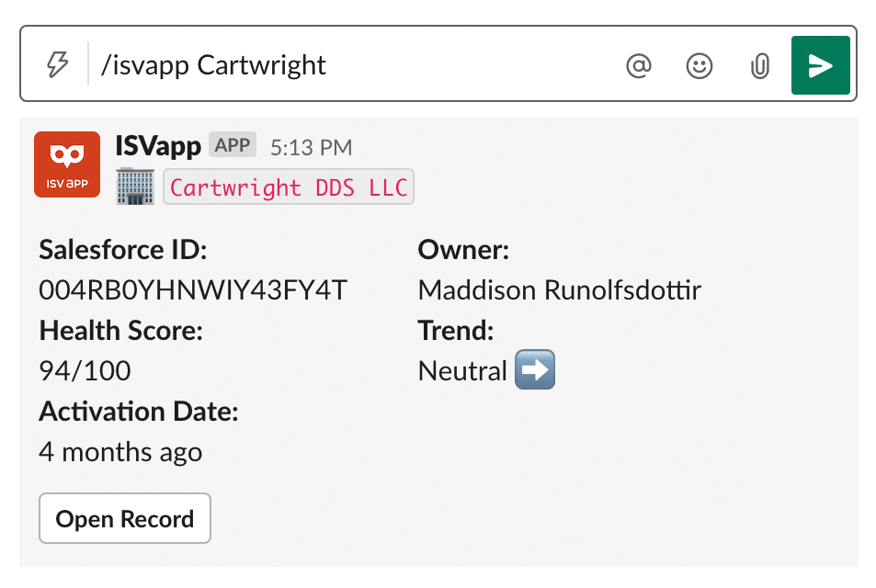Click the 94/100 health score value
Screen dimensions: 876x588
pos(85,371)
